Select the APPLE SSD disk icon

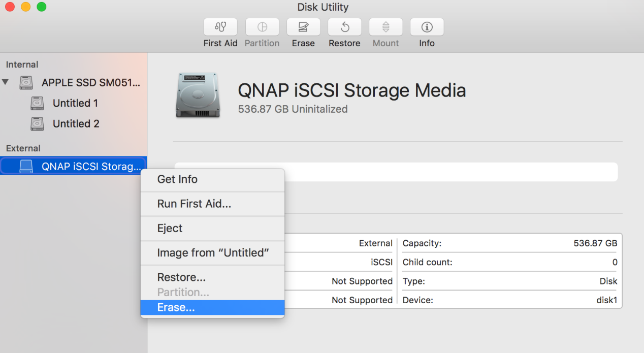click(26, 82)
